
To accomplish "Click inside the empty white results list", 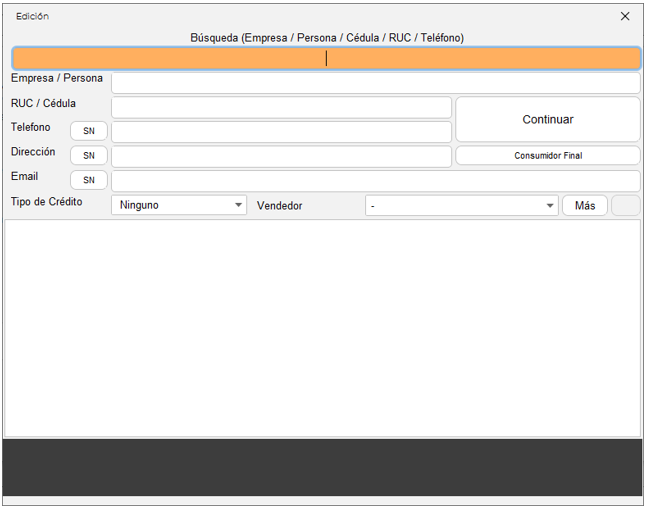I will (322, 328).
